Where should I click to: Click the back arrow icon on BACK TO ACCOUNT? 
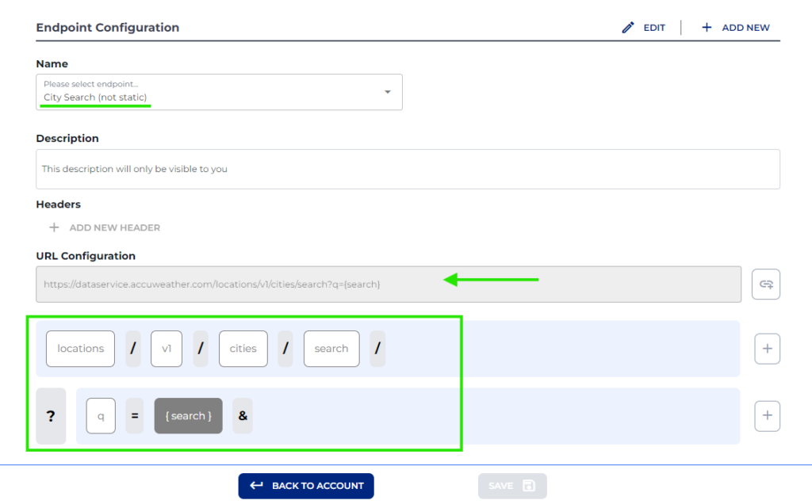256,486
